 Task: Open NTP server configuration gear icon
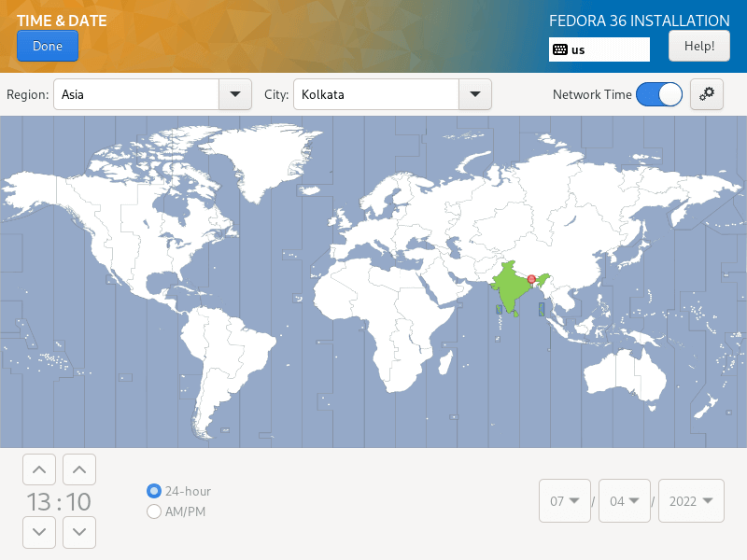[x=707, y=94]
